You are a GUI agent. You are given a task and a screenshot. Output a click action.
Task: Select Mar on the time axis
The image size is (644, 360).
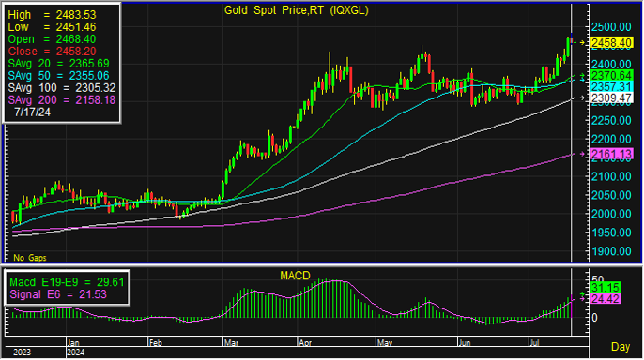231,343
